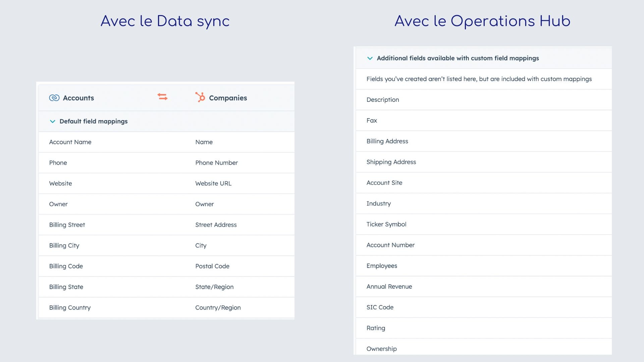Click the Account Site additional field
The height and width of the screenshot is (362, 644).
[384, 183]
